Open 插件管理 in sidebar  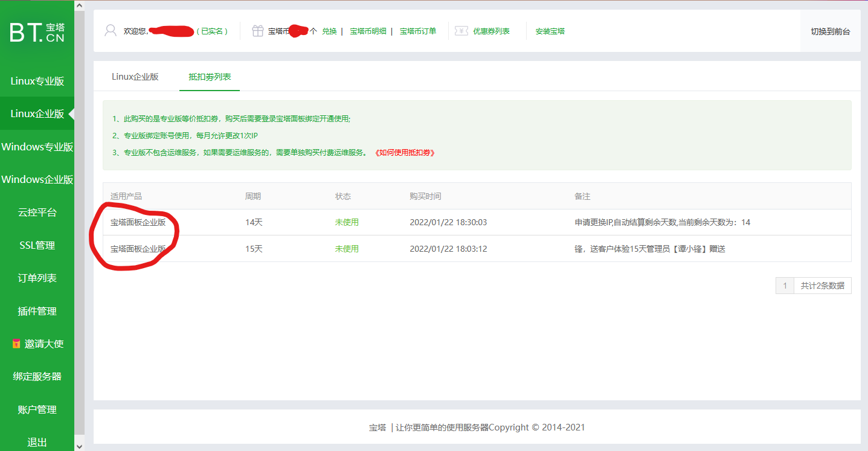coord(37,311)
